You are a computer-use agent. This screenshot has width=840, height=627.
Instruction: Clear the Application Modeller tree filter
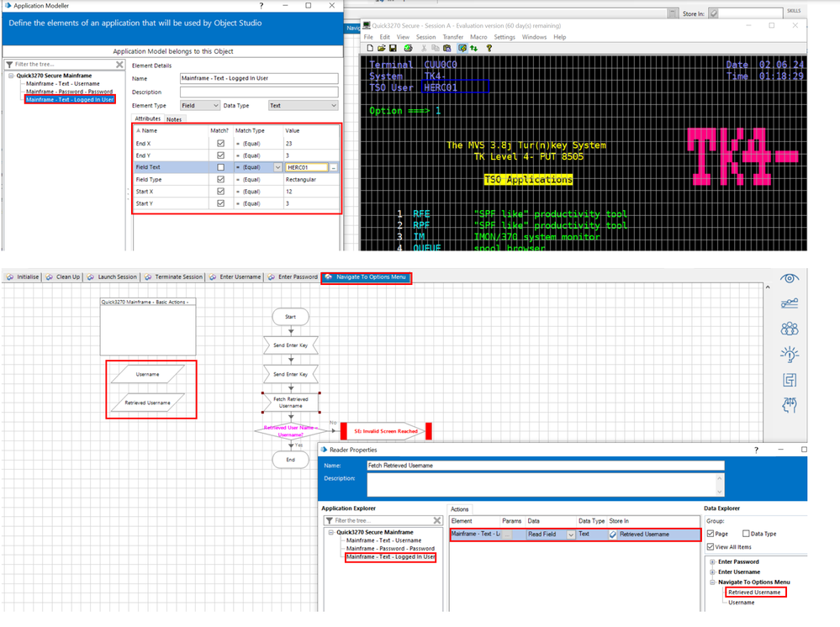(x=119, y=64)
